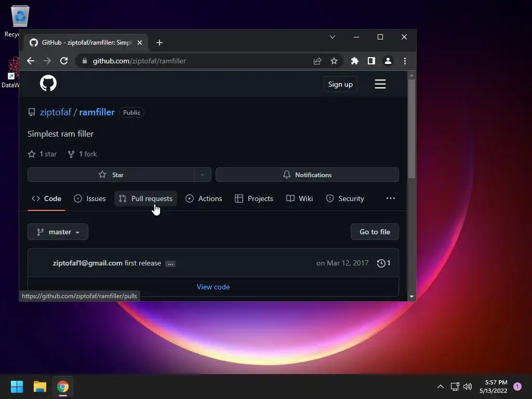Click the network tray icon
Viewport: 532px width, 399px height.
[455, 387]
